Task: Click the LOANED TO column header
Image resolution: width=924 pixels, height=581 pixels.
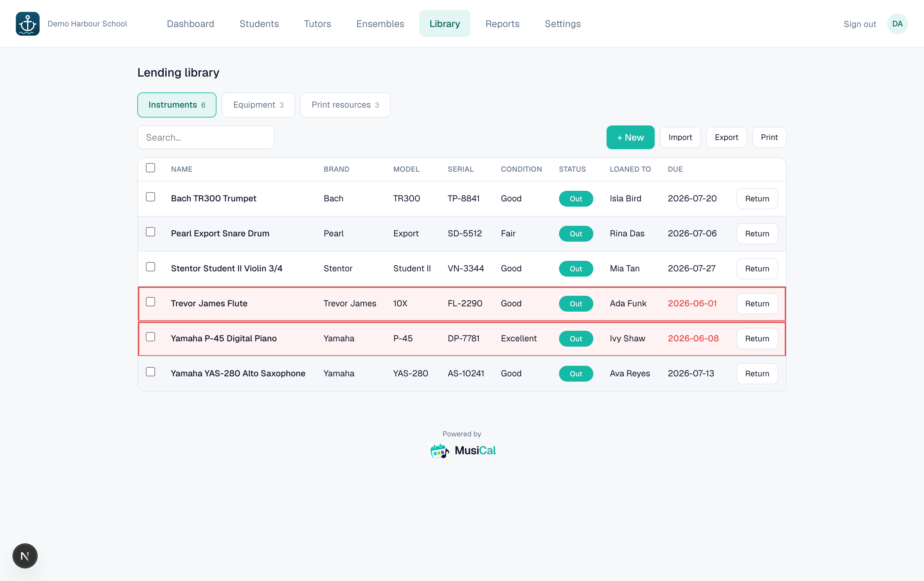Action: click(x=630, y=169)
